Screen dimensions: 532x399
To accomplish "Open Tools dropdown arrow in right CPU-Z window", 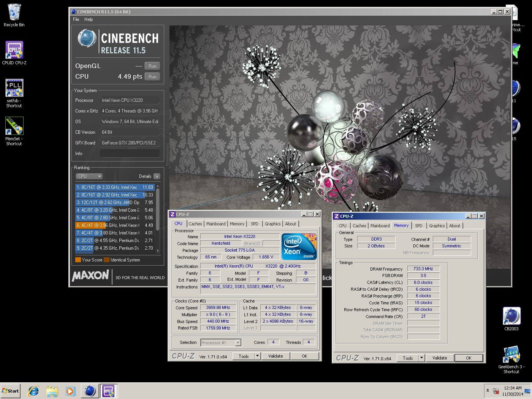I will coord(421,358).
